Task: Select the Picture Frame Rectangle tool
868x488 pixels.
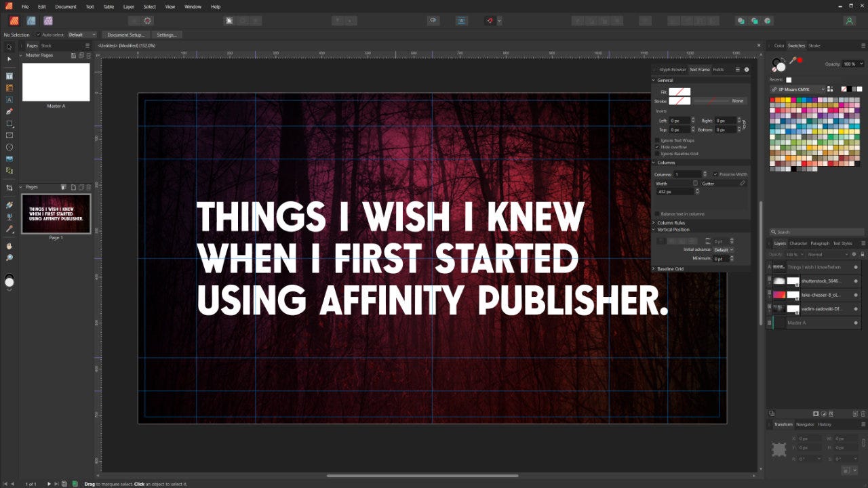Action: 9,135
